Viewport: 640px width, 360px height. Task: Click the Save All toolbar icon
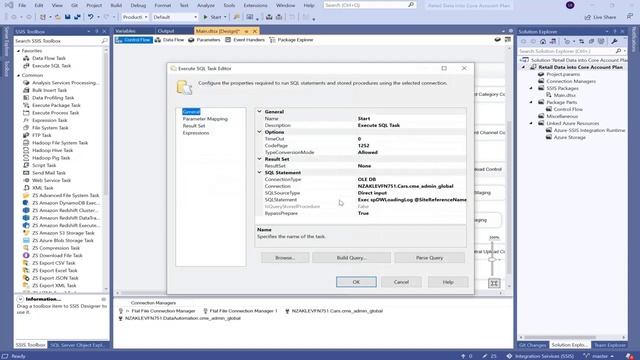[77, 17]
